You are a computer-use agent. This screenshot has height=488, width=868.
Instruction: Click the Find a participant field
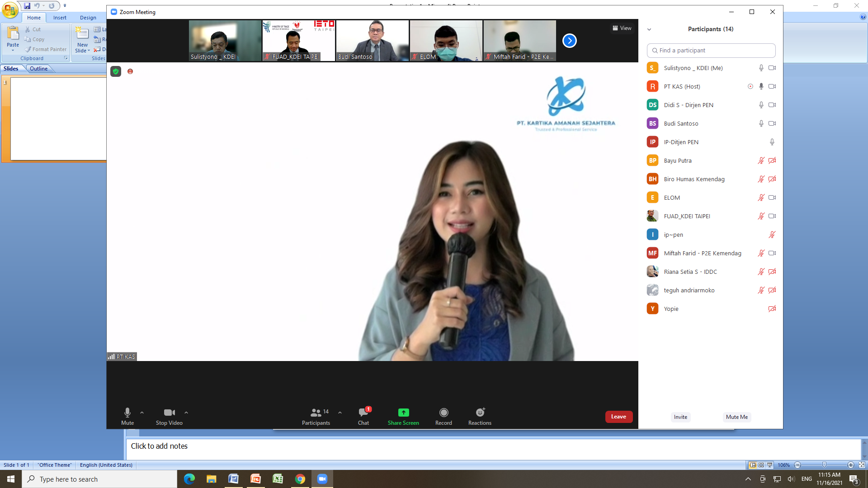tap(711, 51)
